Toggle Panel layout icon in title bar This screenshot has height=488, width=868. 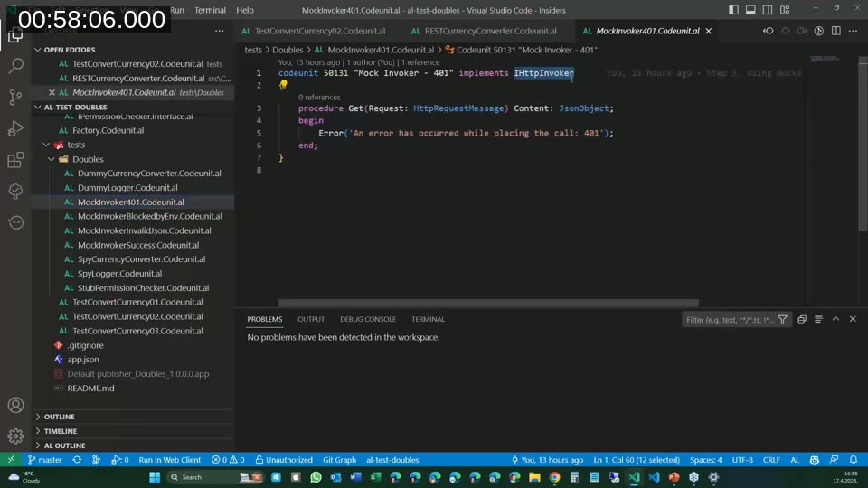coord(750,10)
